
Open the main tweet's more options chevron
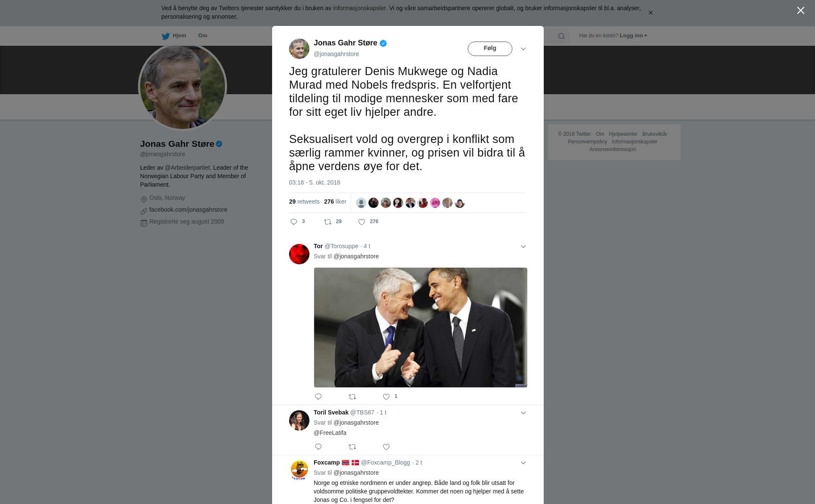523,49
